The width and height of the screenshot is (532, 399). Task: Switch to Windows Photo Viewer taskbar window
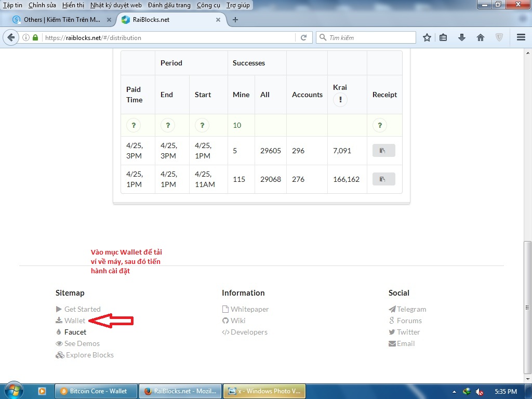click(x=264, y=391)
